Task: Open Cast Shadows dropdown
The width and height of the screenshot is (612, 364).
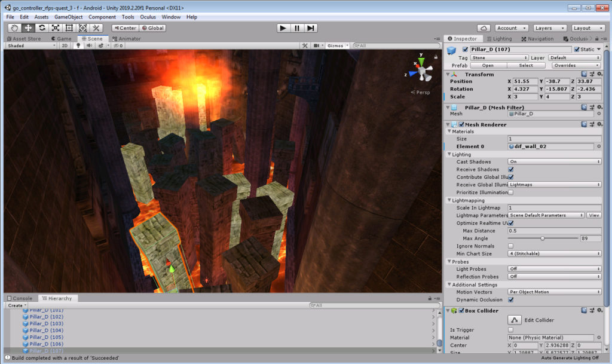Action: 554,161
